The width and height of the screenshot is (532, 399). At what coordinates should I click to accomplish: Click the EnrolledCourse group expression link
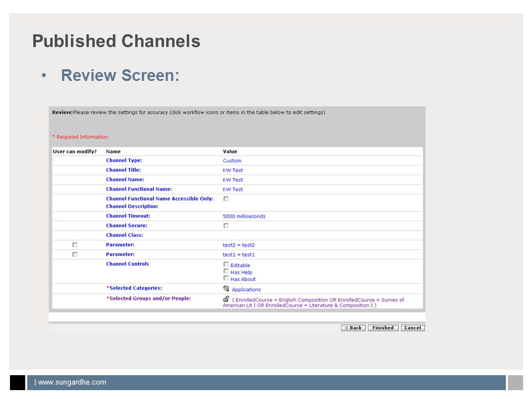pos(314,303)
